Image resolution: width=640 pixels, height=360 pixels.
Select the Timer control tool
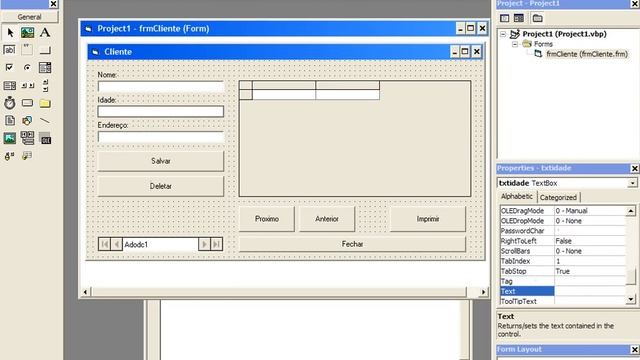coord(10,103)
